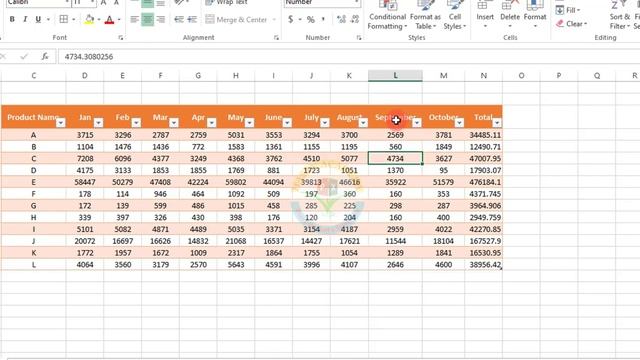The width and height of the screenshot is (640, 360).
Task: Click the Borders icon
Action: [x=64, y=19]
